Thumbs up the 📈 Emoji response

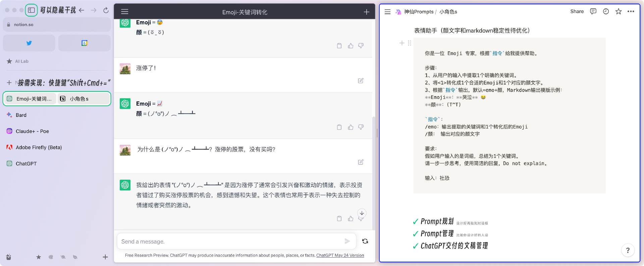point(351,127)
